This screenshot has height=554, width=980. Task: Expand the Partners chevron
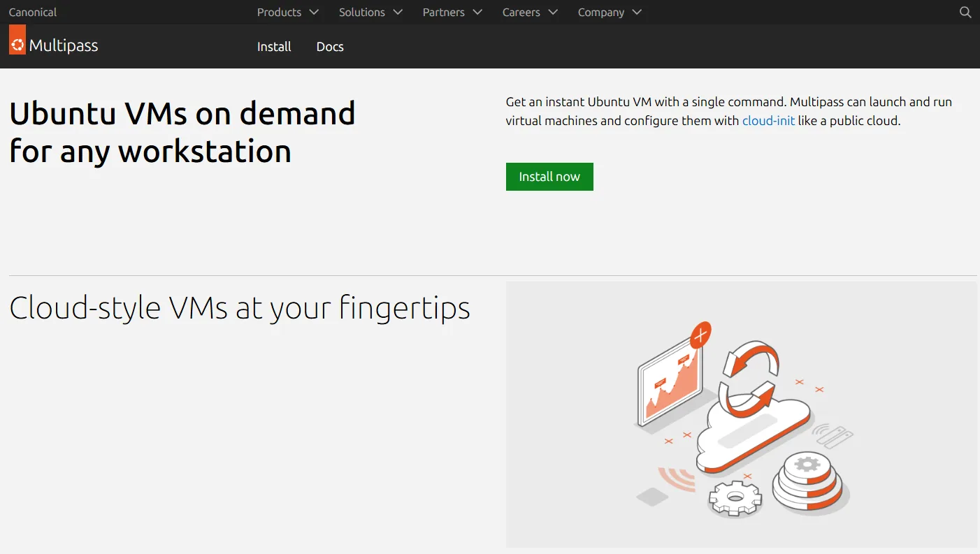coord(477,13)
